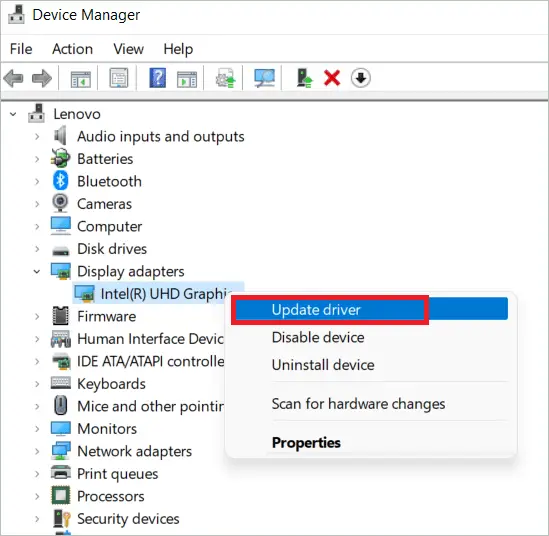Collapse the Display adapters chevron
The width and height of the screenshot is (549, 536).
[37, 272]
